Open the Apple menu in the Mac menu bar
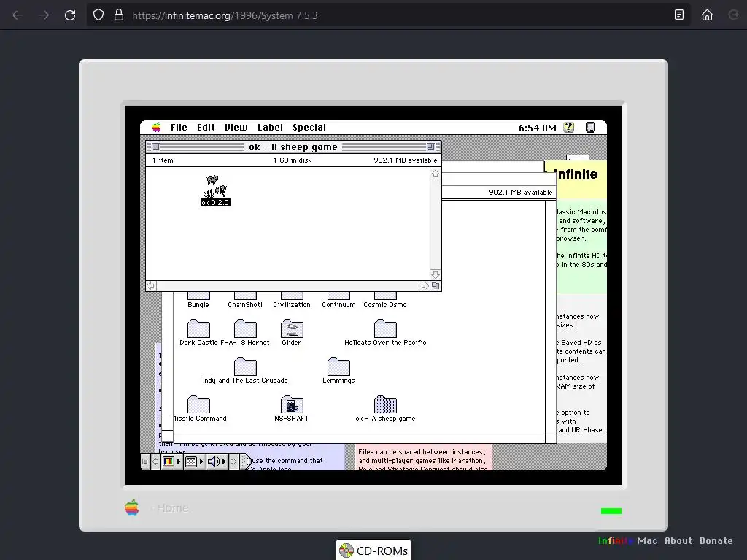Screen dimensions: 747x560 pos(156,127)
